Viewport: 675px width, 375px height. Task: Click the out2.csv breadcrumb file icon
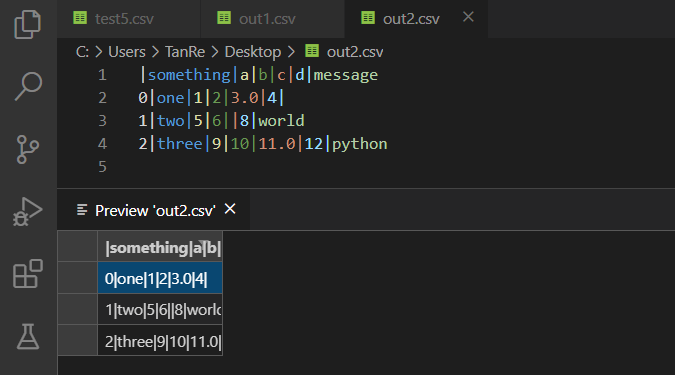312,51
